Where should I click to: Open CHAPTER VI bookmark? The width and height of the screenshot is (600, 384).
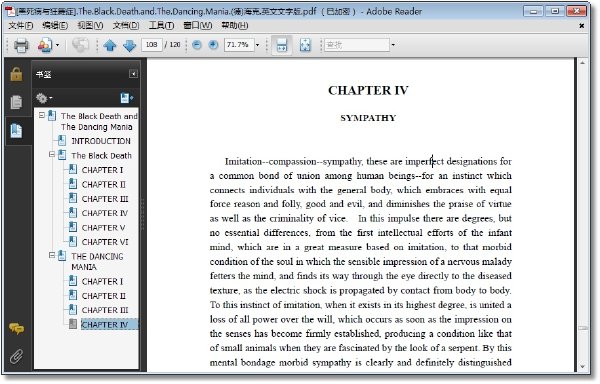tap(105, 242)
